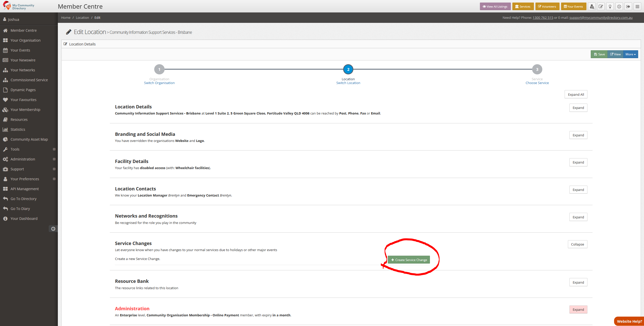The width and height of the screenshot is (644, 326).
Task: Click Choose Service on step three
Action: [537, 83]
